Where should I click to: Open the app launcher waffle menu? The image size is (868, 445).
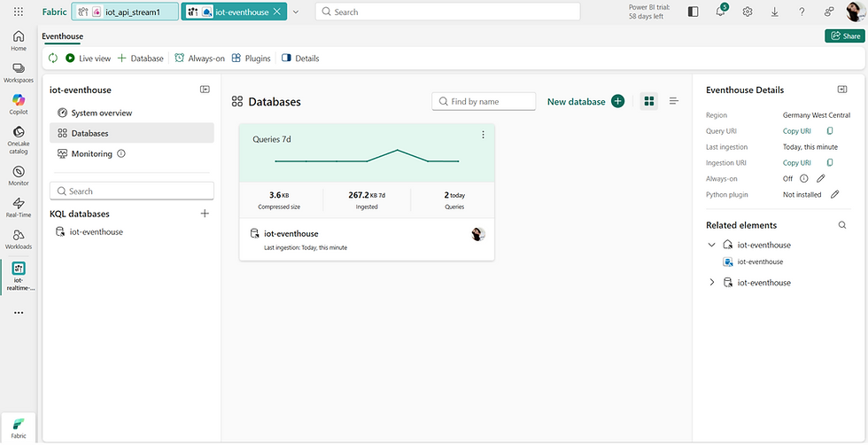(19, 12)
